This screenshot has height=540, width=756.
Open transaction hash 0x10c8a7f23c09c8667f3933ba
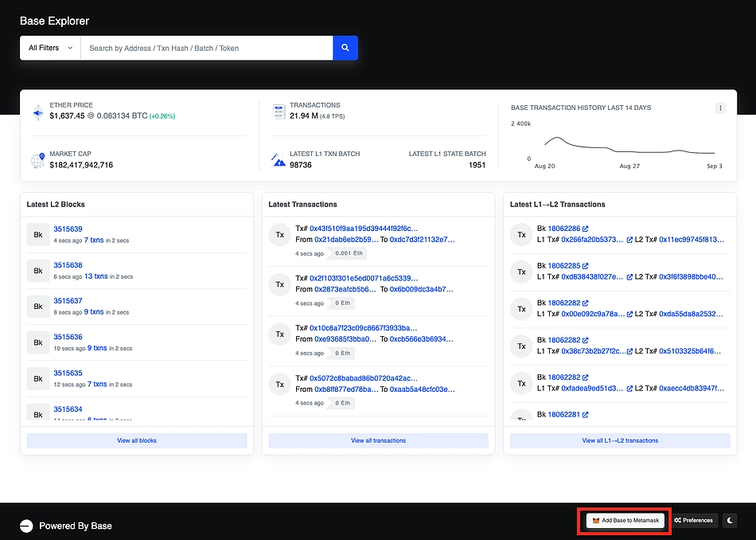[x=364, y=328]
